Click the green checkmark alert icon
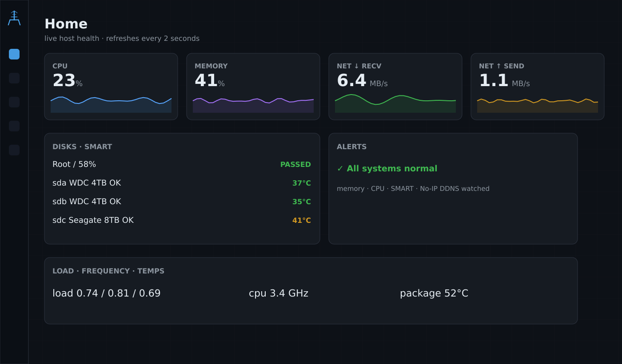 (340, 169)
